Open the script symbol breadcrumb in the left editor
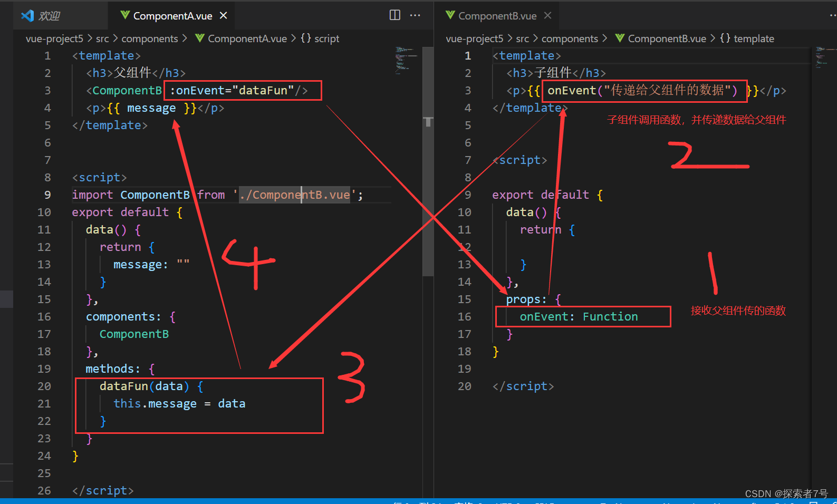Image resolution: width=837 pixels, height=504 pixels. 320,38
